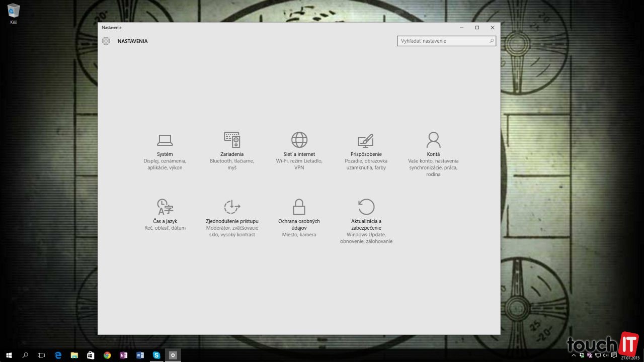
Task: Click the gear icon beside NASTAVENIA
Action: click(x=106, y=41)
